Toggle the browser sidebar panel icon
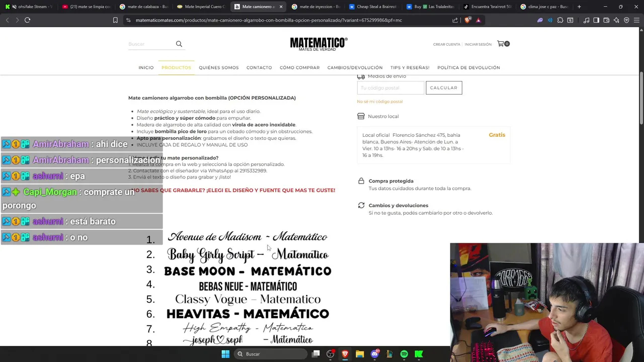 pos(596,20)
